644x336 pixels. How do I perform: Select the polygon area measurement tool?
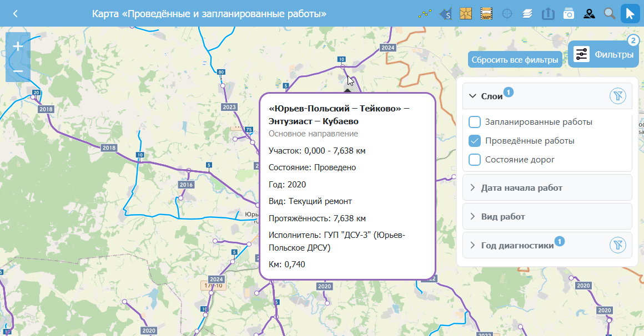pyautogui.click(x=445, y=13)
